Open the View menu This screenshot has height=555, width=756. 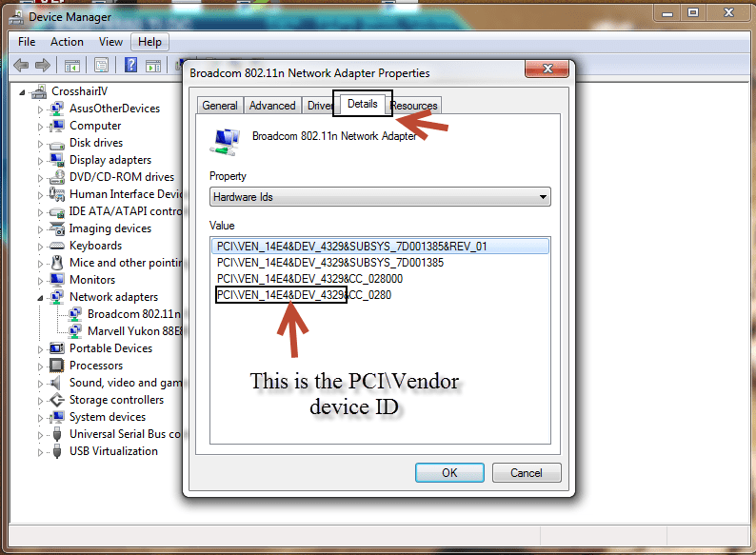110,42
